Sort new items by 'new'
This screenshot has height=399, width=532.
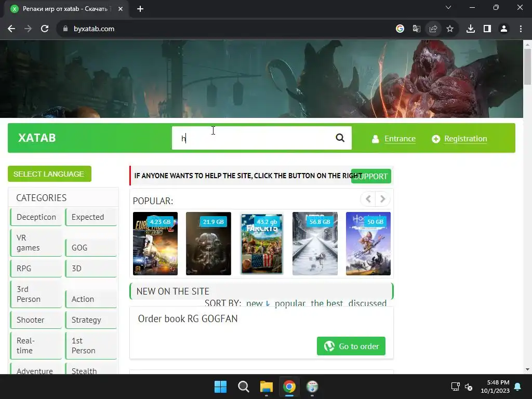(x=255, y=303)
